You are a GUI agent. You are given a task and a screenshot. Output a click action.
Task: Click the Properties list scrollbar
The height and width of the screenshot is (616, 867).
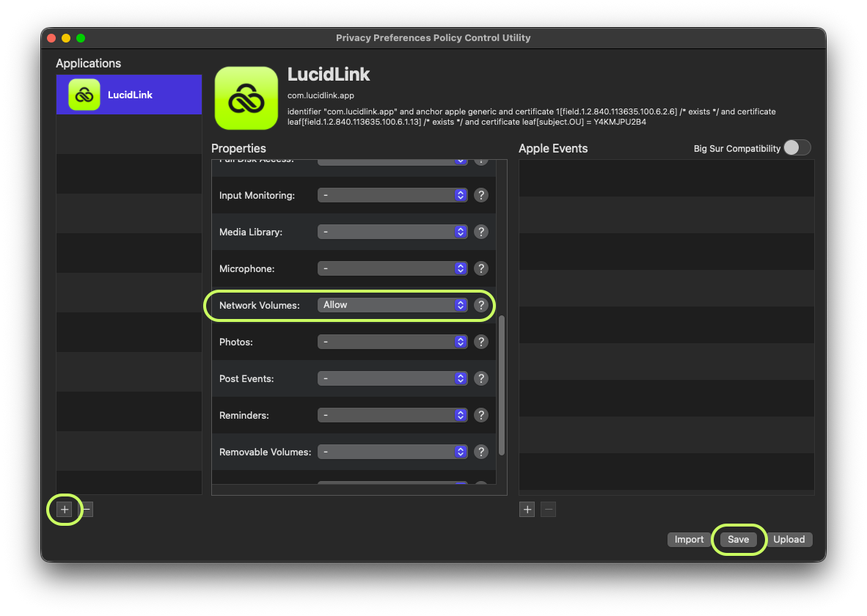(502, 386)
